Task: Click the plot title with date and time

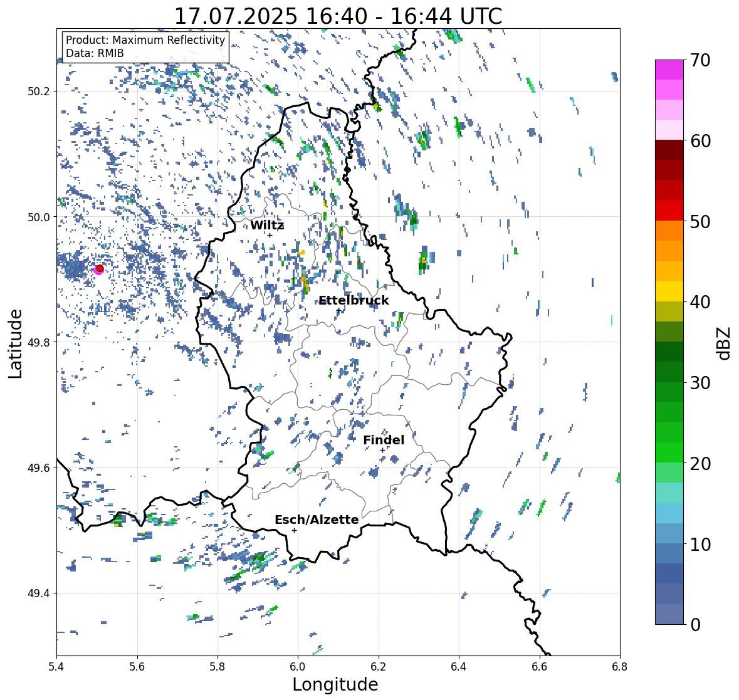Action: coord(338,16)
